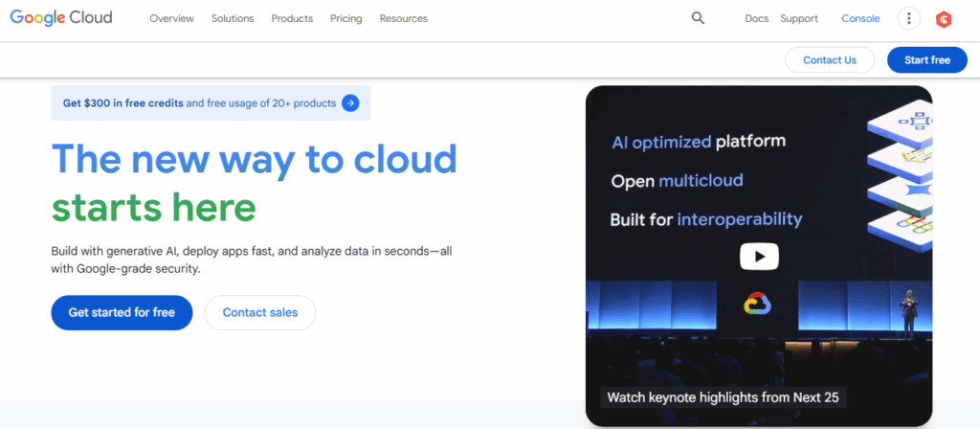Open the Overview menu
The width and height of the screenshot is (980, 429).
(172, 19)
